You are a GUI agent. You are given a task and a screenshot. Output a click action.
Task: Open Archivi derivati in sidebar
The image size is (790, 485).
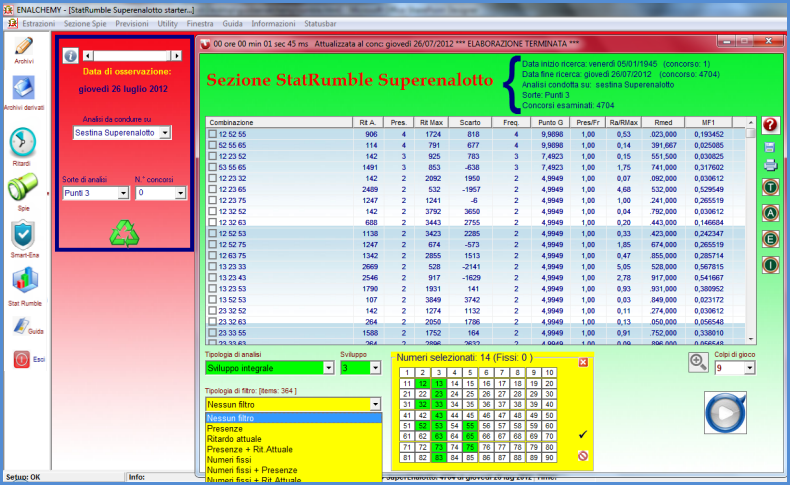point(24,89)
